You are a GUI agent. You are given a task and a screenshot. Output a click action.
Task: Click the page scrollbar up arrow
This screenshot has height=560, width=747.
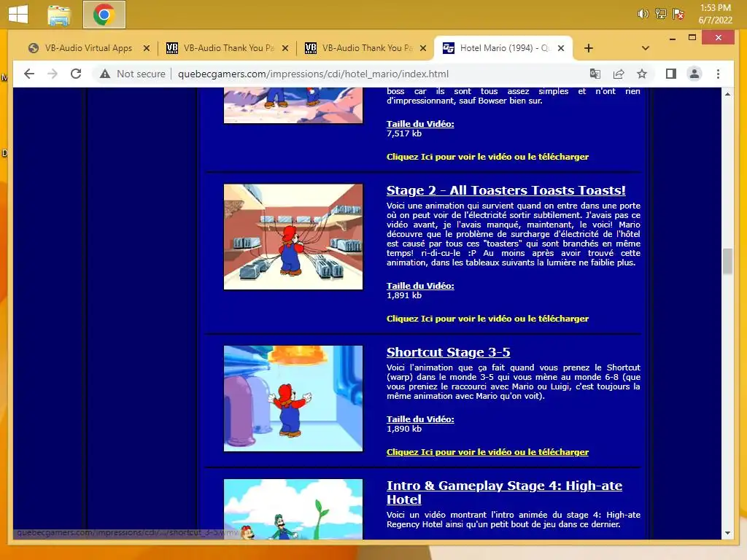(x=727, y=94)
